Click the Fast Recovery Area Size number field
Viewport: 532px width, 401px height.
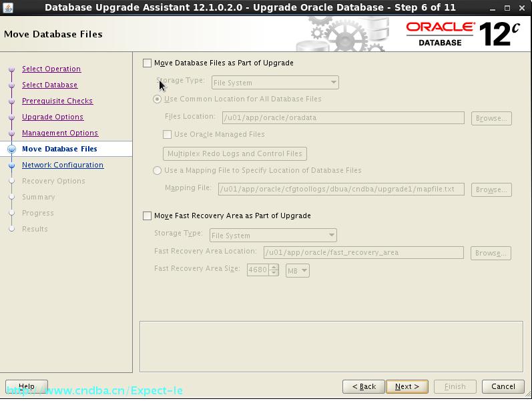tap(258, 270)
